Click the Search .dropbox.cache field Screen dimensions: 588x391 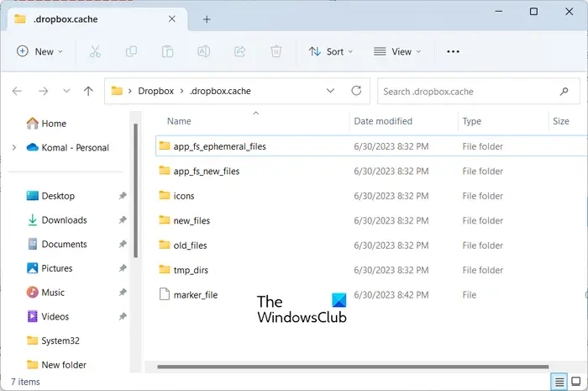click(479, 91)
